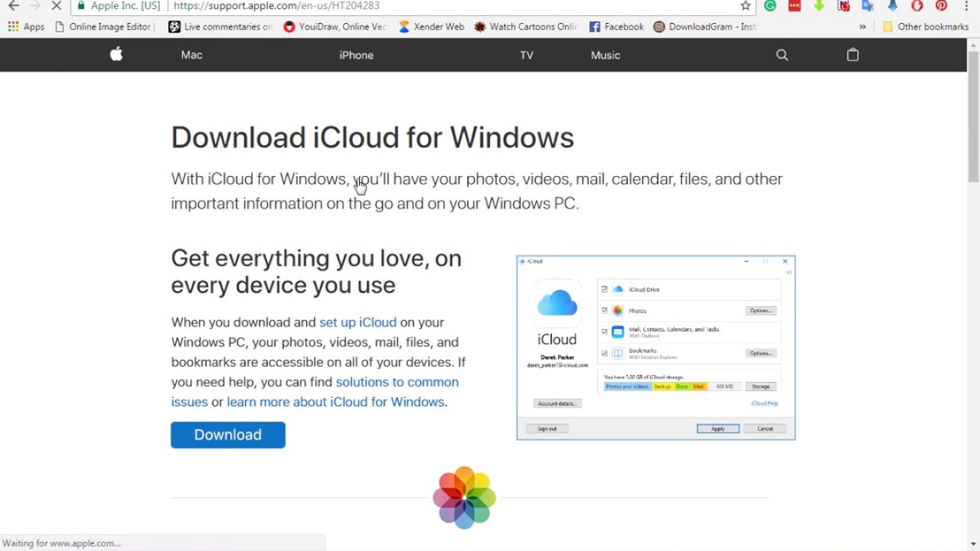Click the green download arrow extension
Screen dimensions: 980x551
coord(819,6)
